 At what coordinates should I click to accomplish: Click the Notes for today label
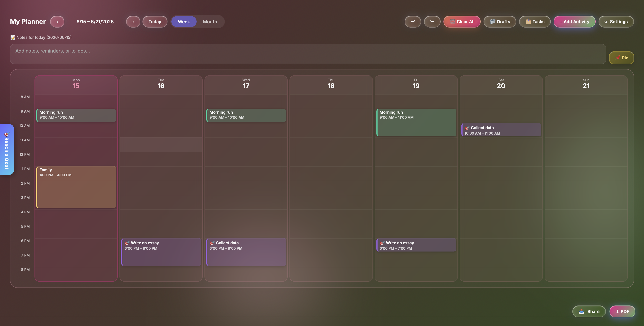(x=41, y=38)
